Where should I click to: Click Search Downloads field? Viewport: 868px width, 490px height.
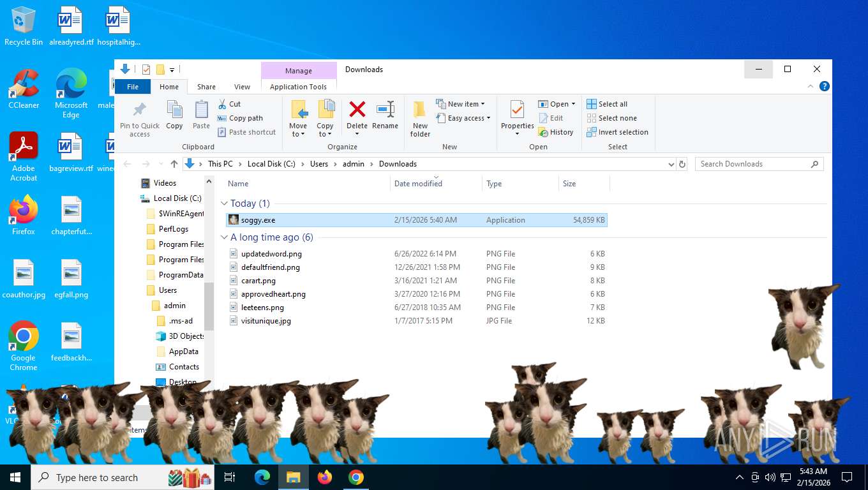point(759,164)
